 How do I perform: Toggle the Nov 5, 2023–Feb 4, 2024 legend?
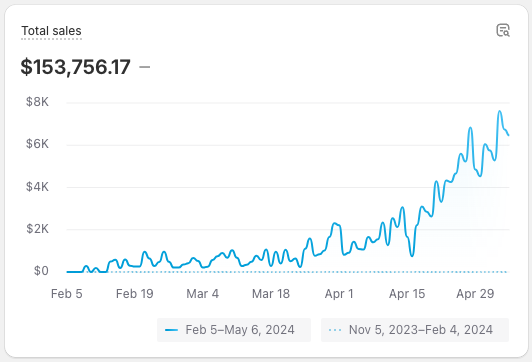[x=415, y=330]
